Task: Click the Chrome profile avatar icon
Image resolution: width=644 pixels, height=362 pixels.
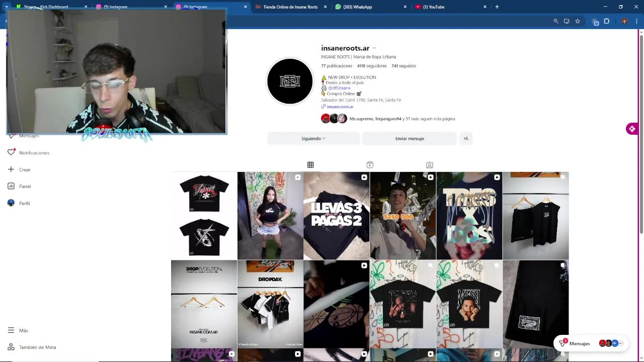Action: click(x=624, y=21)
